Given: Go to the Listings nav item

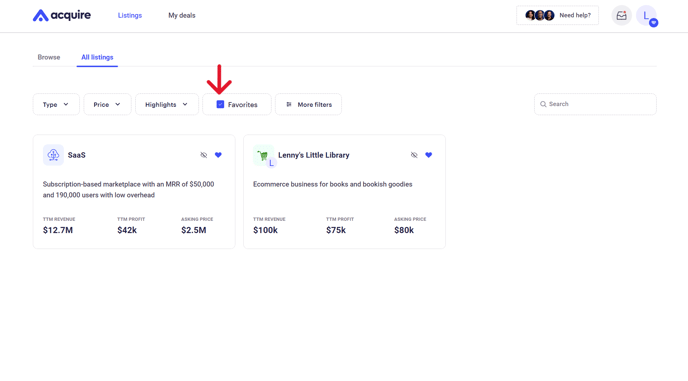Looking at the screenshot, I should 130,15.
